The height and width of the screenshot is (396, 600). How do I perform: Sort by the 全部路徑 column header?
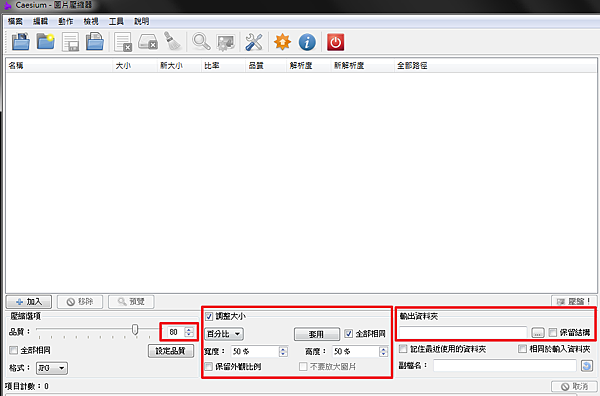click(495, 65)
